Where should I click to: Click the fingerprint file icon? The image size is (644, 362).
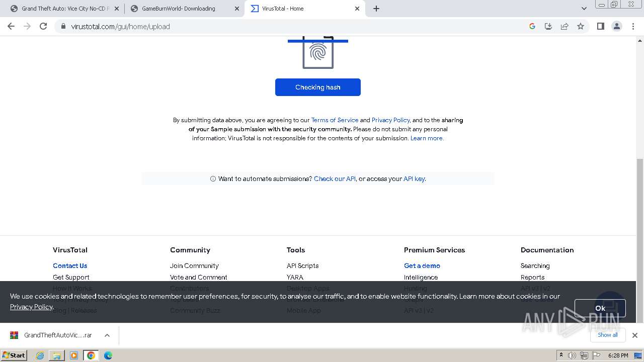click(x=318, y=52)
